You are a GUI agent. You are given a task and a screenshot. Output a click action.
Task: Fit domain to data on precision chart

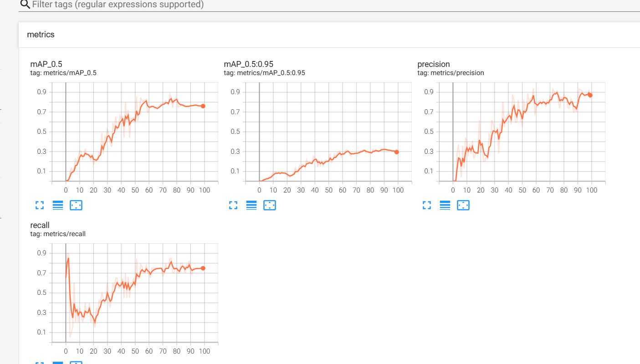tap(463, 205)
